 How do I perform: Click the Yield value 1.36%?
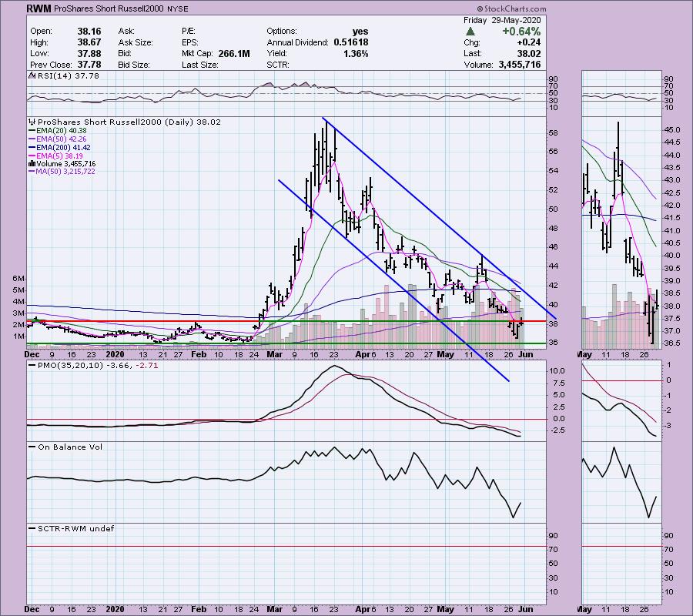click(x=356, y=53)
